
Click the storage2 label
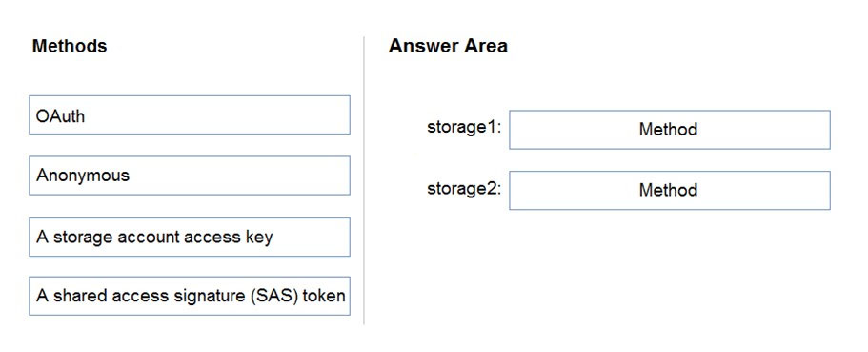464,189
